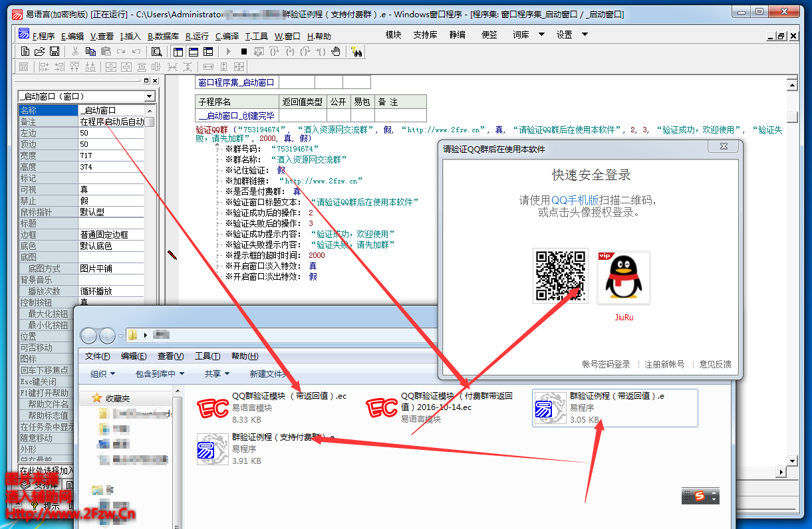
Task: Click the Undo arrow toolbar icon
Action: coord(136,51)
